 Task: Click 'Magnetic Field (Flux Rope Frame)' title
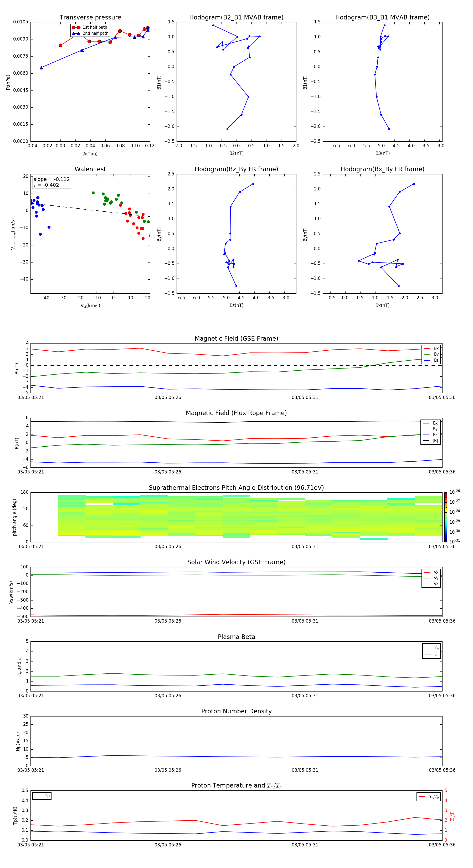(236, 413)
